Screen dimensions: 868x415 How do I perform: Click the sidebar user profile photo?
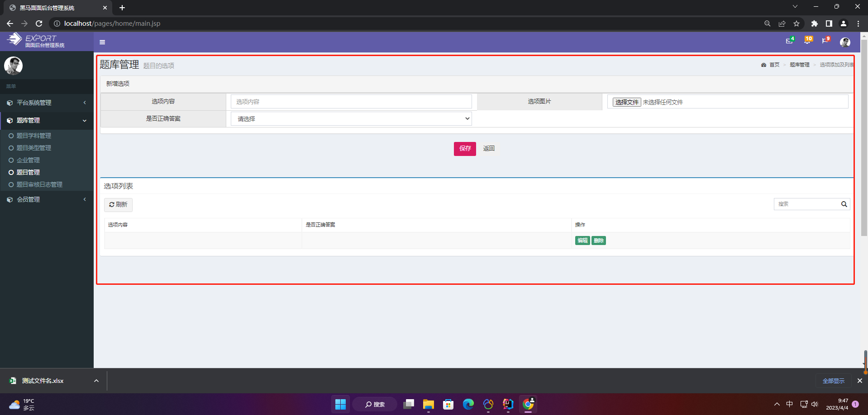pyautogui.click(x=13, y=66)
